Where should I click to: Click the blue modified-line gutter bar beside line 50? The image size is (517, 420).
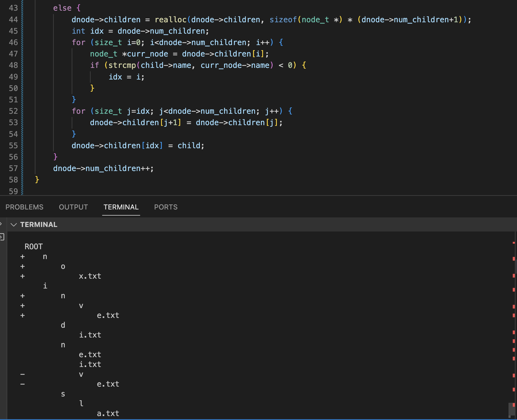coord(22,88)
